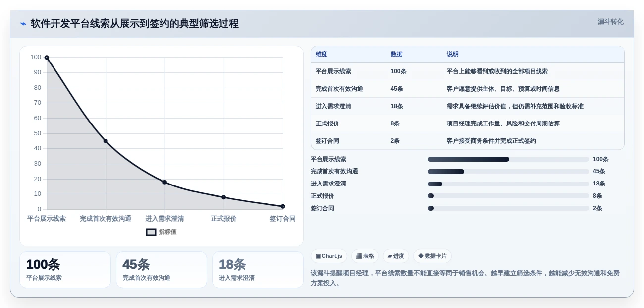
Task: Click description 平台上能够看到或收到的全部项目线索
Action: (497, 71)
